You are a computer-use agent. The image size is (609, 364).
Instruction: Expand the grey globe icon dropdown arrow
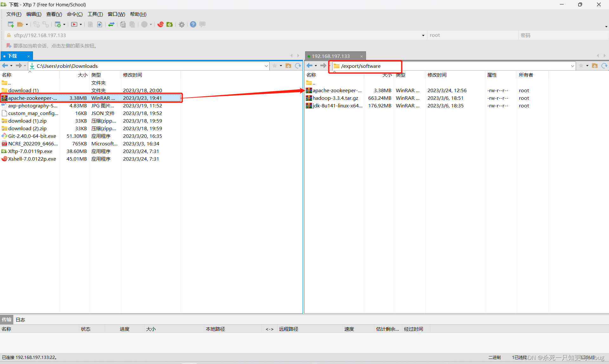[151, 24]
